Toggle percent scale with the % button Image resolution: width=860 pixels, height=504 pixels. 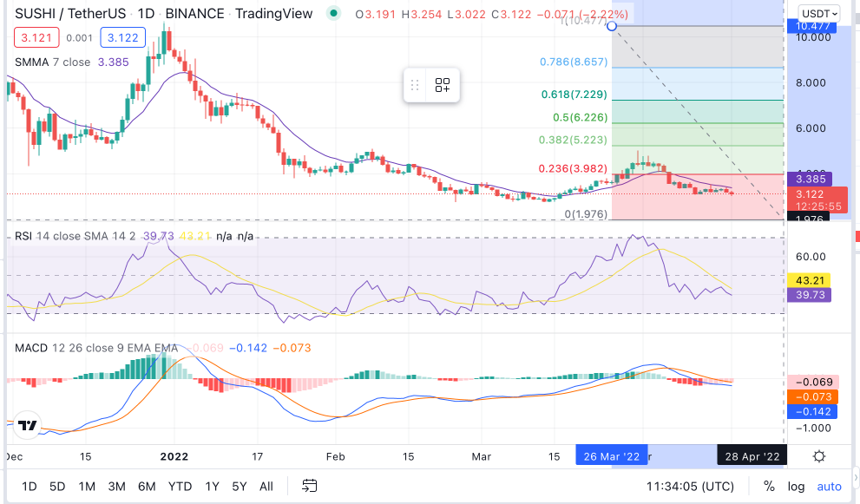coord(769,487)
